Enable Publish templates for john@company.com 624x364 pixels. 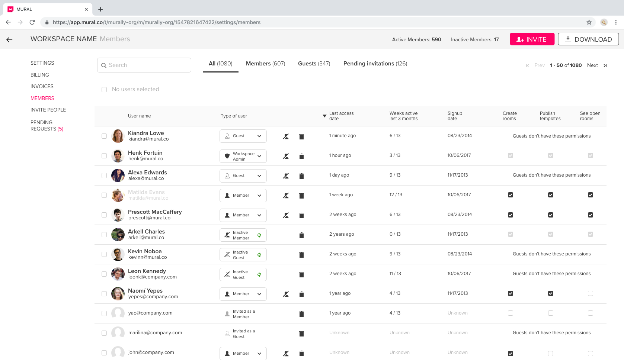(x=551, y=354)
